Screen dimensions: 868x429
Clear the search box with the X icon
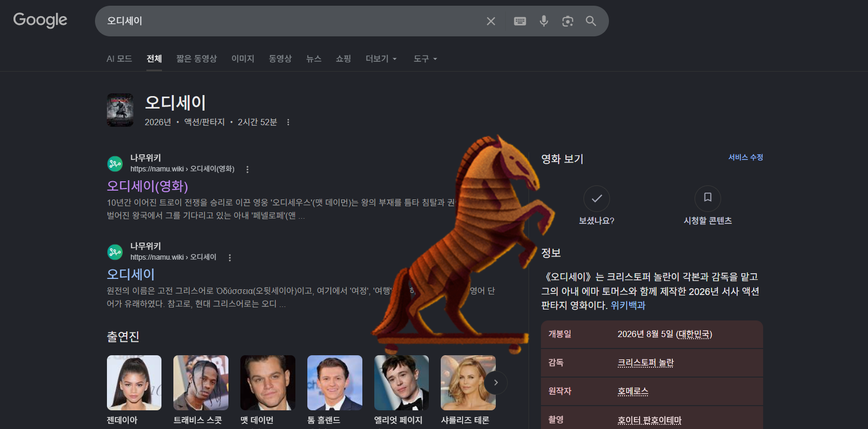491,21
